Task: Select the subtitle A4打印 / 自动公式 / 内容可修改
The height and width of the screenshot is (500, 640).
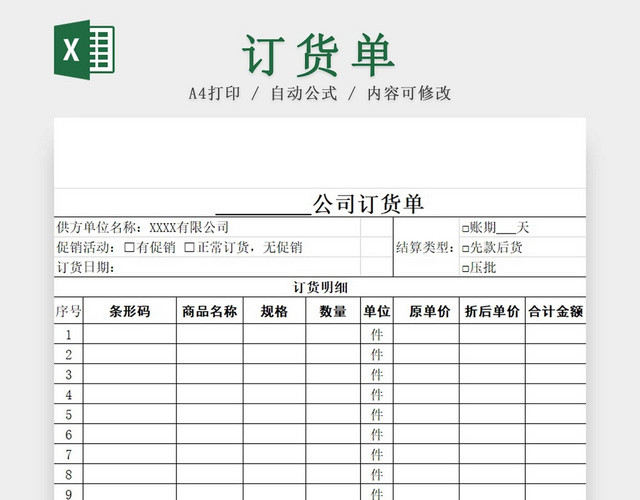Action: point(320,93)
